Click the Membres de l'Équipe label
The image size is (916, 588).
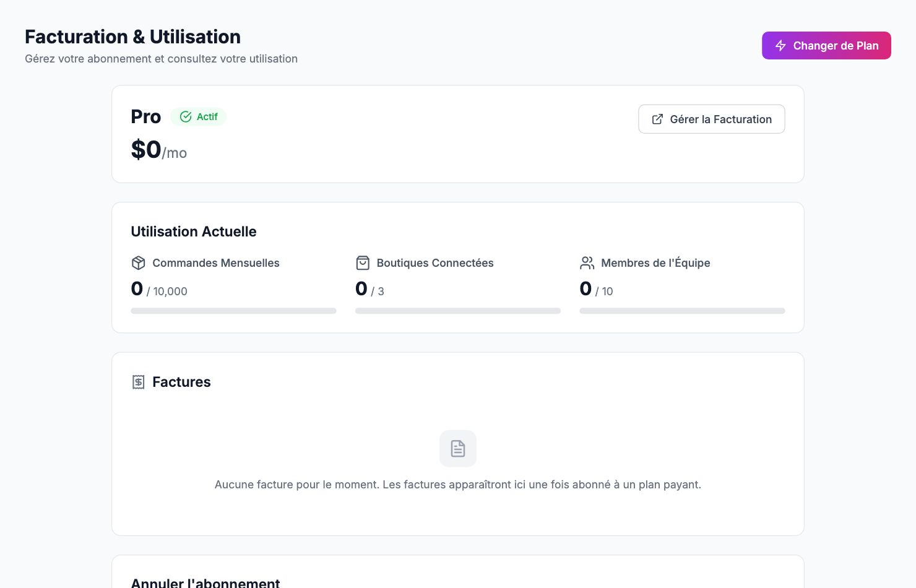655,263
